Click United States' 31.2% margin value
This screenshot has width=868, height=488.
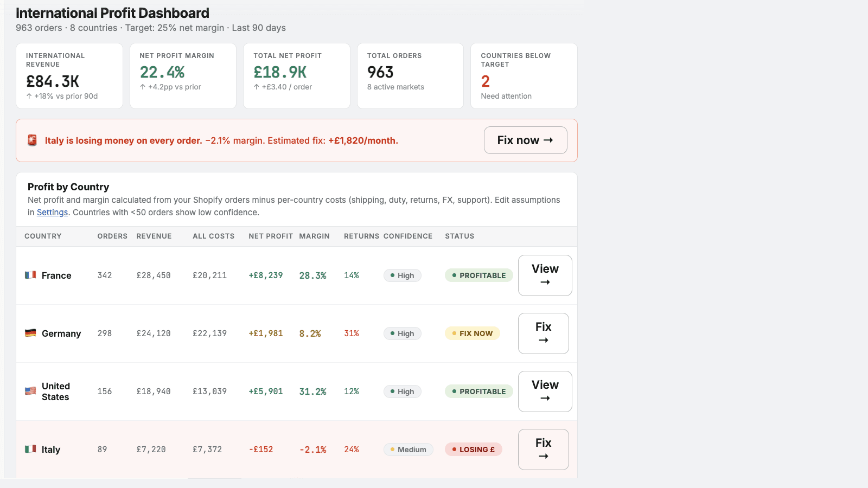(x=313, y=391)
